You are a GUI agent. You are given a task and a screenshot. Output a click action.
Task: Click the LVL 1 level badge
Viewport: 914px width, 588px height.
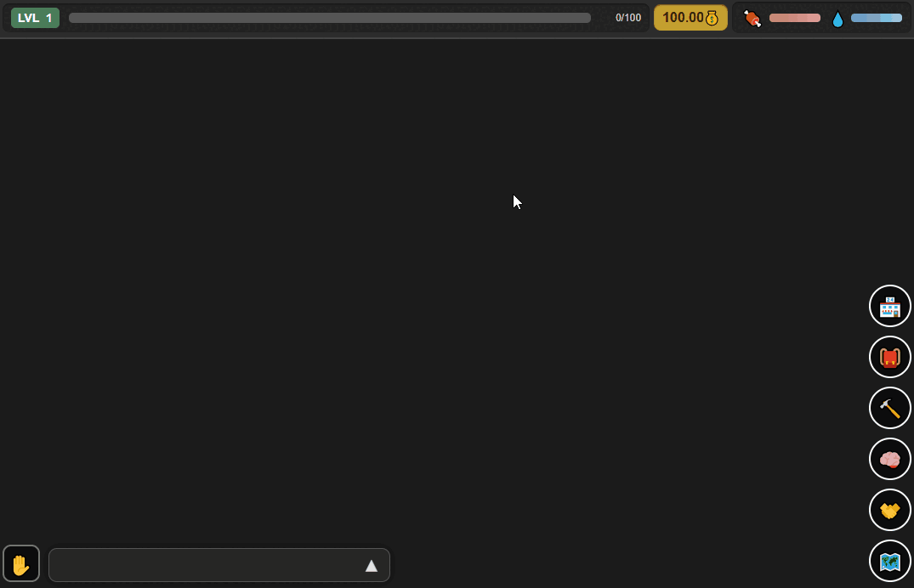pos(35,18)
